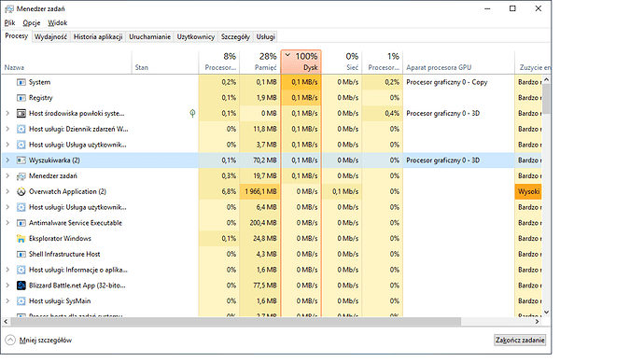Click the SysMain service gear icon

click(21, 300)
